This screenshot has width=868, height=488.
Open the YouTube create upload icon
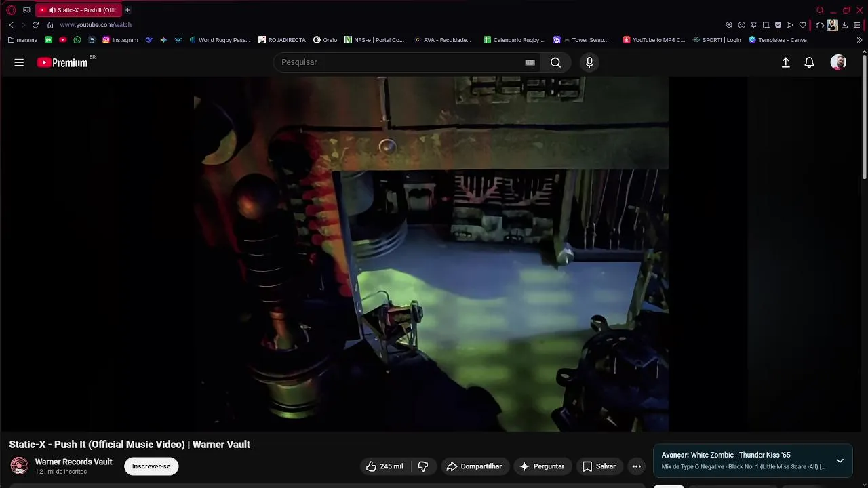[x=785, y=62]
